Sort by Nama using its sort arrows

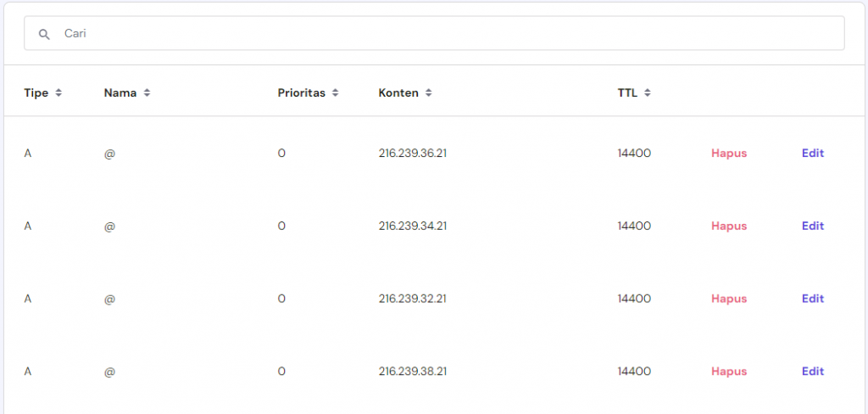click(x=147, y=93)
